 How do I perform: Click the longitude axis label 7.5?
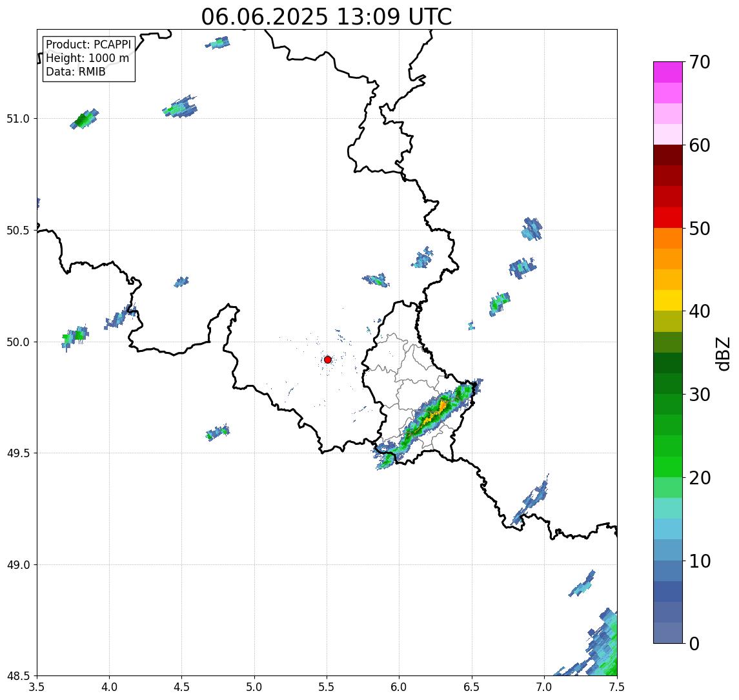click(x=617, y=687)
